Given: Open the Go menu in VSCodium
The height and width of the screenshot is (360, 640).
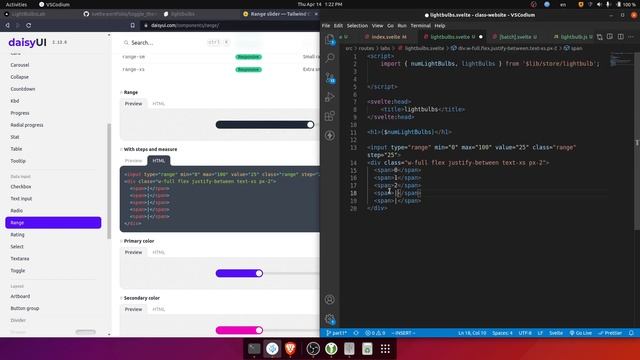Looking at the screenshot, I should click(x=390, y=26).
